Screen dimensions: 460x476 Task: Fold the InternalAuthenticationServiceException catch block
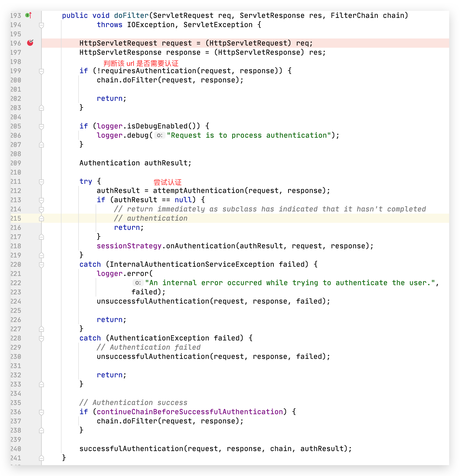point(41,265)
